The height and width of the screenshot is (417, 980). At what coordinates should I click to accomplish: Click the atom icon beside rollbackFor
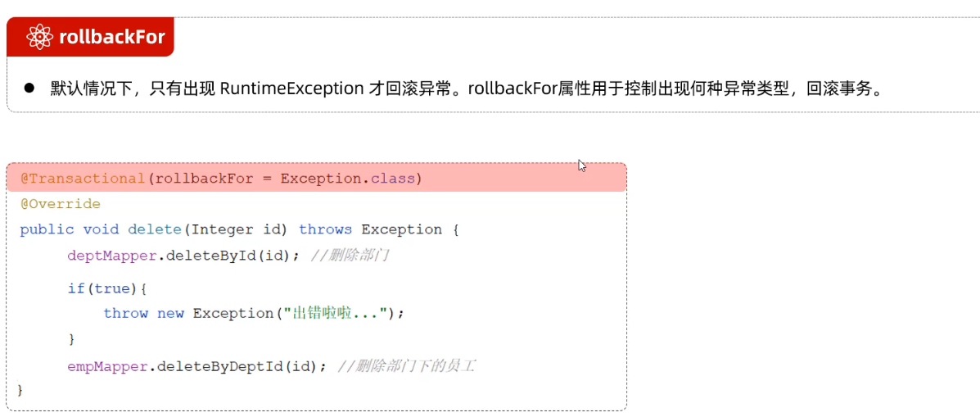[x=39, y=37]
